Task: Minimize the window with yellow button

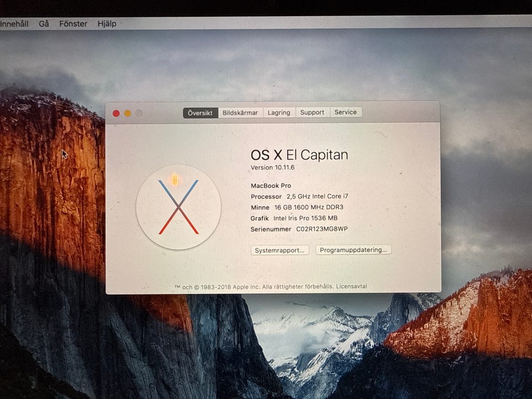Action: pyautogui.click(x=127, y=113)
